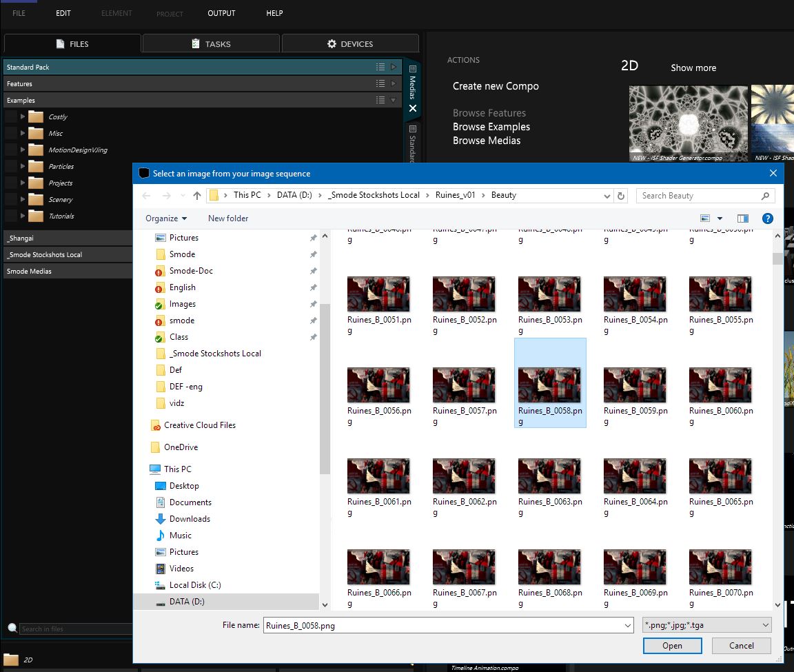The width and height of the screenshot is (794, 672).
Task: Toggle the checkbox beside Costly folder
Action: pos(11,116)
